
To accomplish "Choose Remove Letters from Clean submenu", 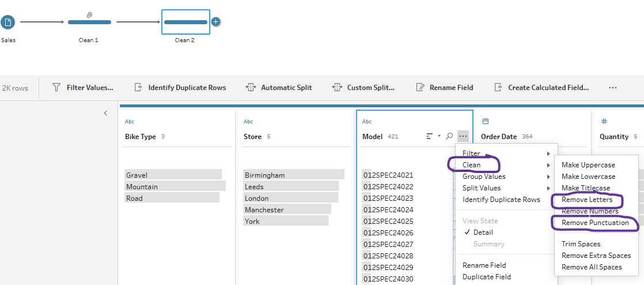I will (x=586, y=200).
